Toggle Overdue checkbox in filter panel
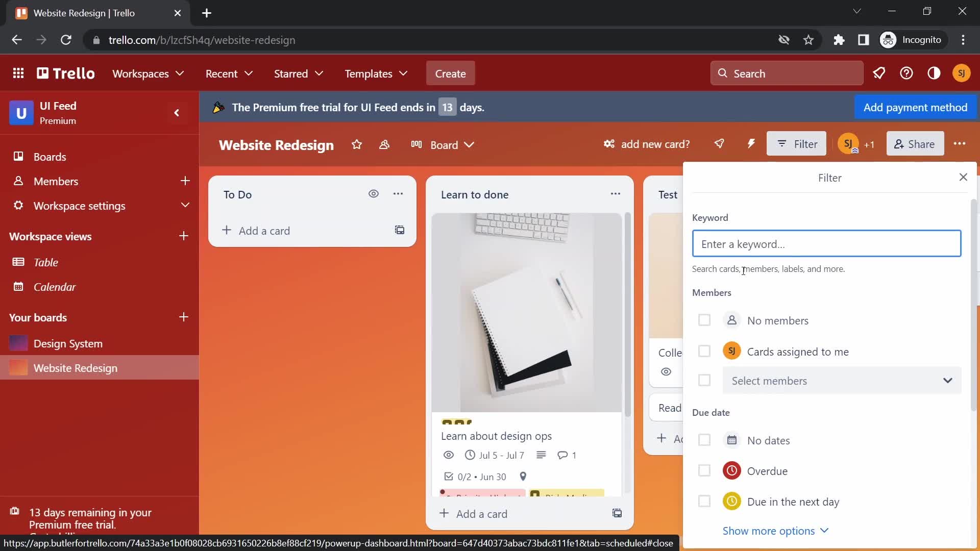The width and height of the screenshot is (980, 551). pyautogui.click(x=705, y=471)
